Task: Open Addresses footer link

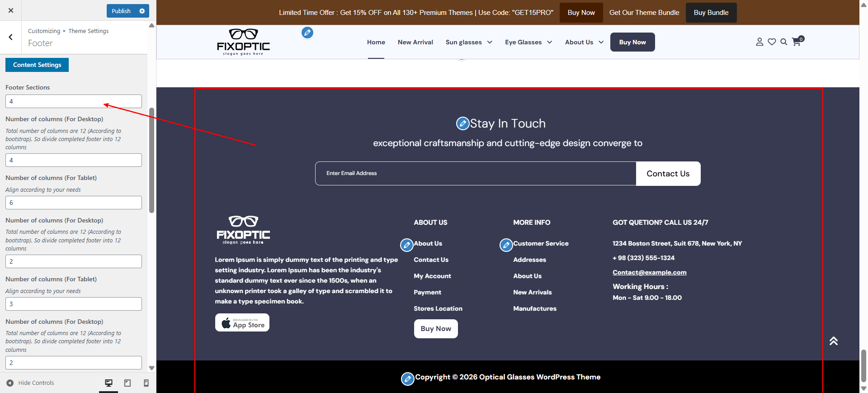Action: tap(529, 260)
